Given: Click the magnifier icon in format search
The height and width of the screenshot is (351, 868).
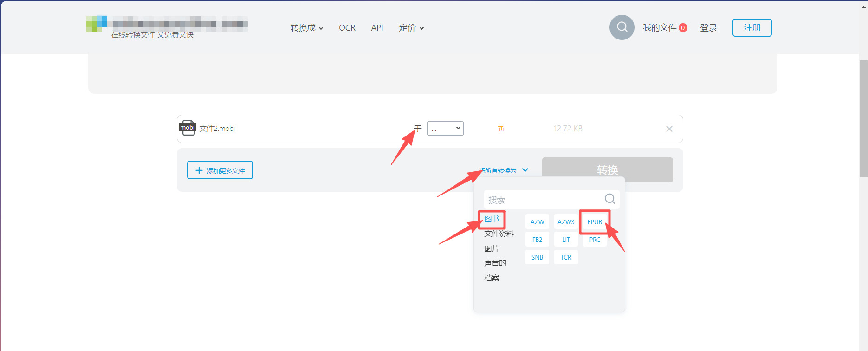Looking at the screenshot, I should click(x=609, y=199).
